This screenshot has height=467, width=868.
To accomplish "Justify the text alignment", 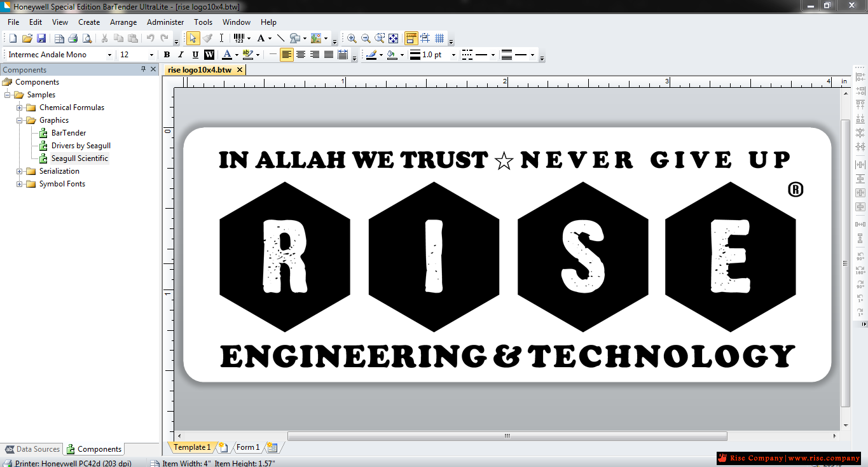I will pos(329,55).
